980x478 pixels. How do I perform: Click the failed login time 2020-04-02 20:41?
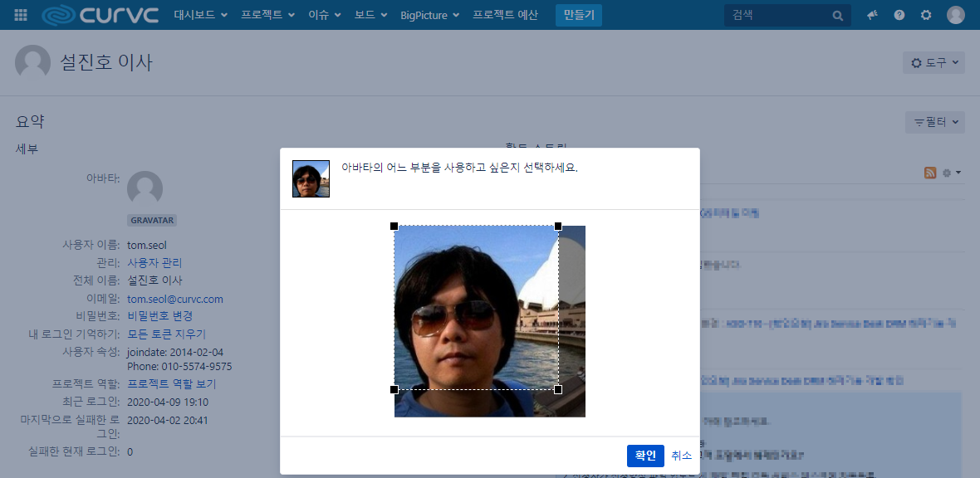tap(168, 421)
